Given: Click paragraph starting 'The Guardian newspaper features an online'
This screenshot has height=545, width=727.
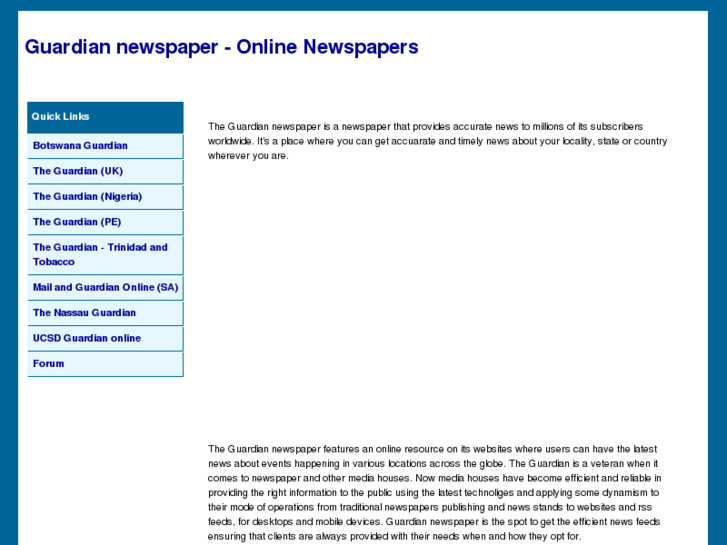Looking at the screenshot, I should click(x=435, y=493).
